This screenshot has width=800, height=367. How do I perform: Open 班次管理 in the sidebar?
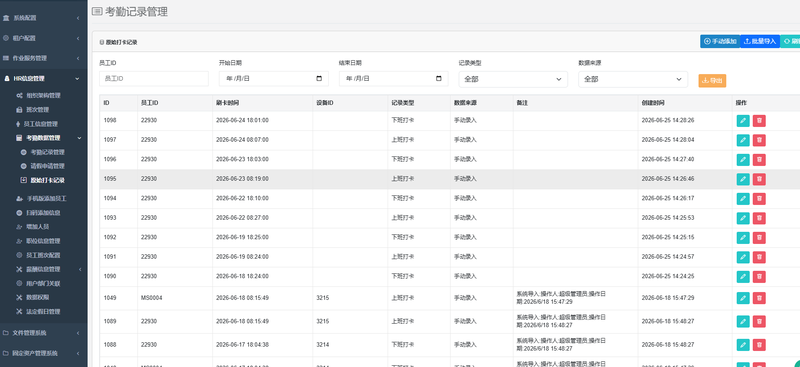coord(37,110)
